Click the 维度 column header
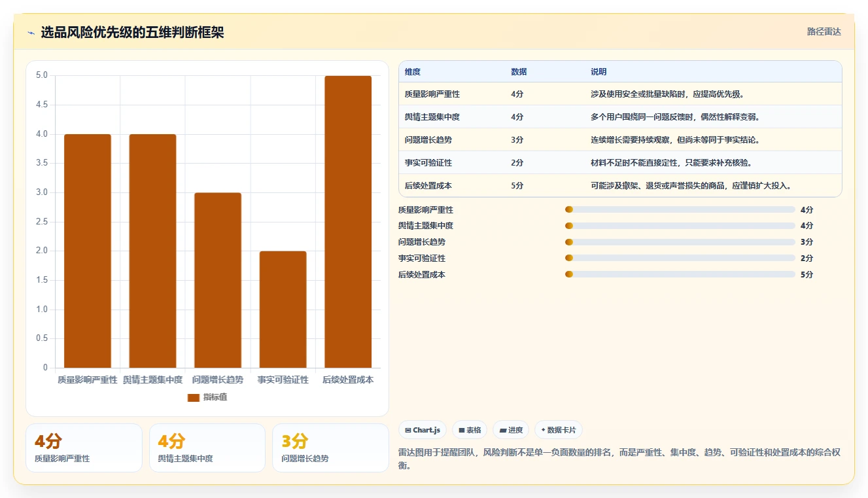 tap(413, 72)
